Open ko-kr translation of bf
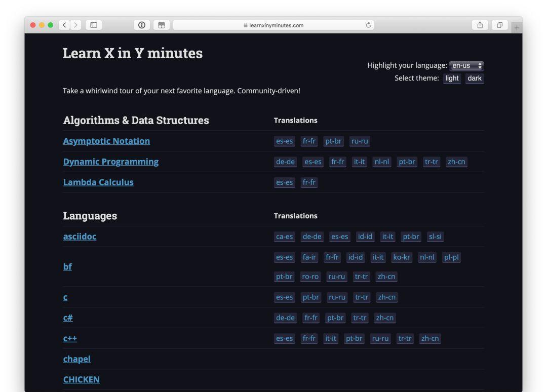The width and height of the screenshot is (547, 392). pyautogui.click(x=402, y=257)
